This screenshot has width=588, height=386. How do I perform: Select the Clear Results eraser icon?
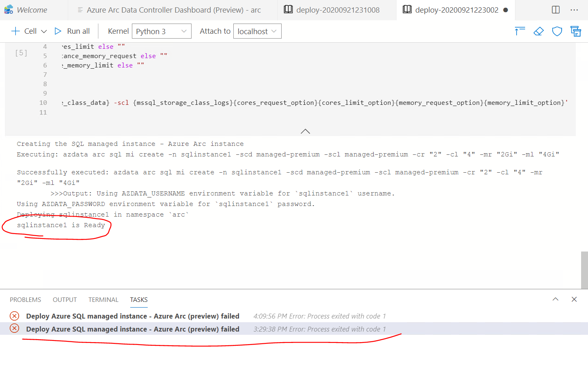538,31
